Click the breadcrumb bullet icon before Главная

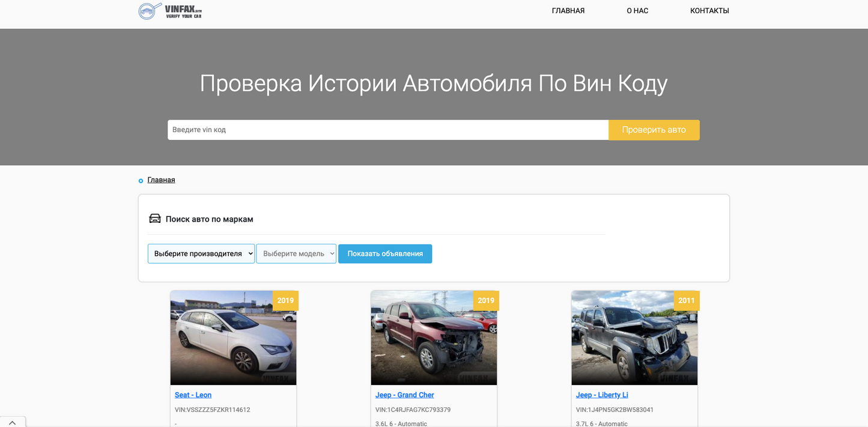141,180
